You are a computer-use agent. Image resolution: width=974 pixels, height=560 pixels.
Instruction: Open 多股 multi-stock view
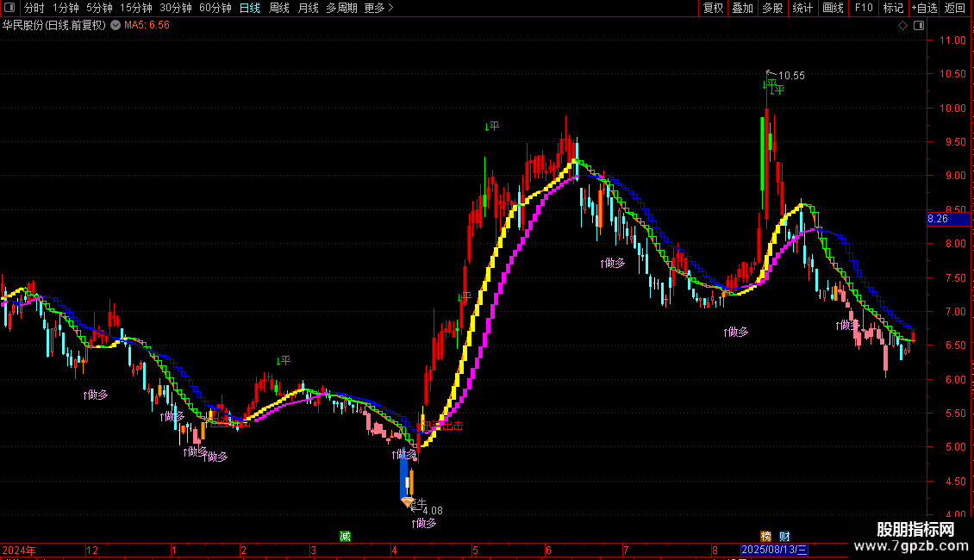pos(772,8)
